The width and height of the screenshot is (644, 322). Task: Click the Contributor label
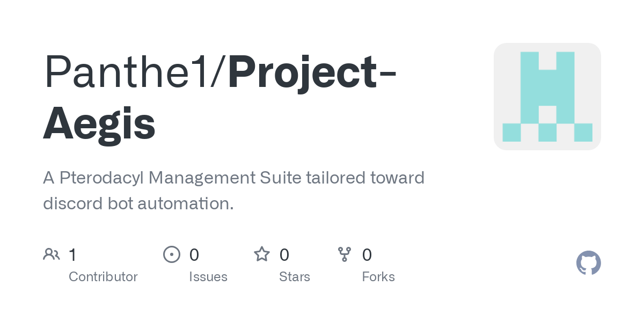(x=103, y=277)
